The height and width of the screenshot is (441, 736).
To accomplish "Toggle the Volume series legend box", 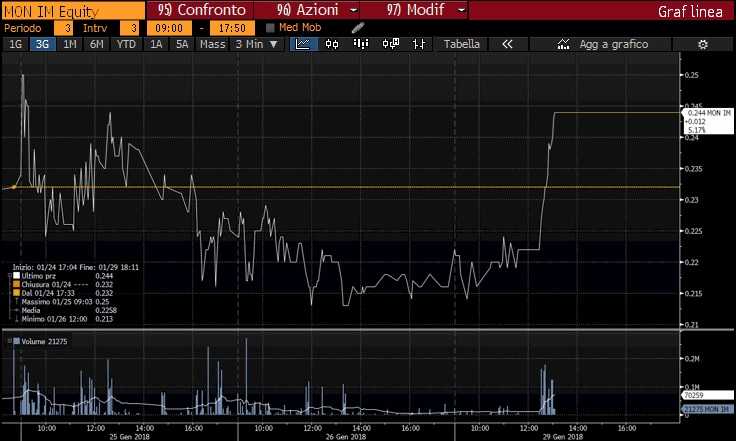I will tap(16, 342).
